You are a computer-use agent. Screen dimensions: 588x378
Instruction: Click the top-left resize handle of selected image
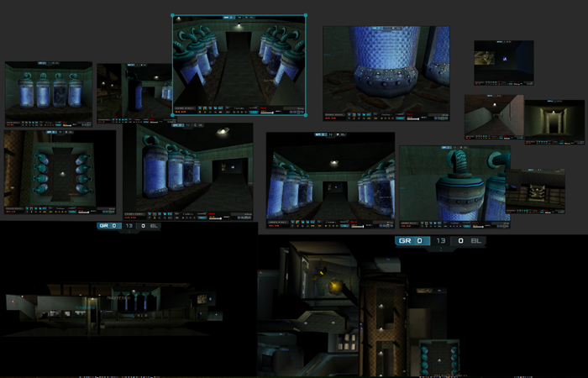173,15
